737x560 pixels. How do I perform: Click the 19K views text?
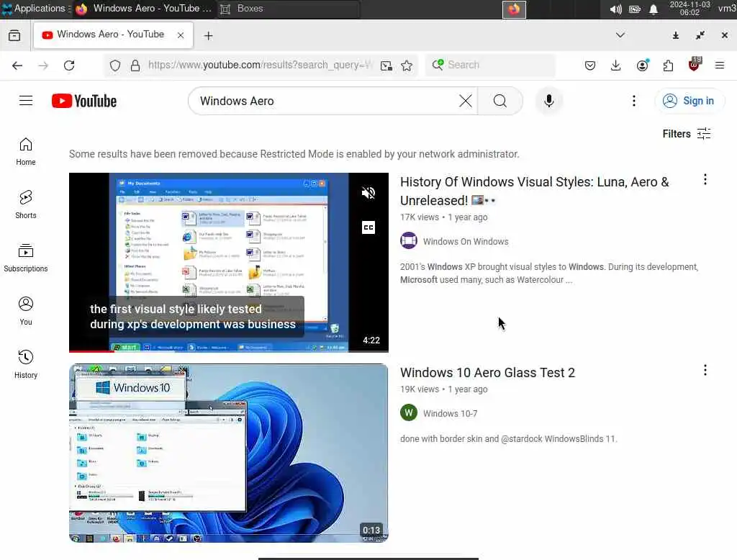420,389
